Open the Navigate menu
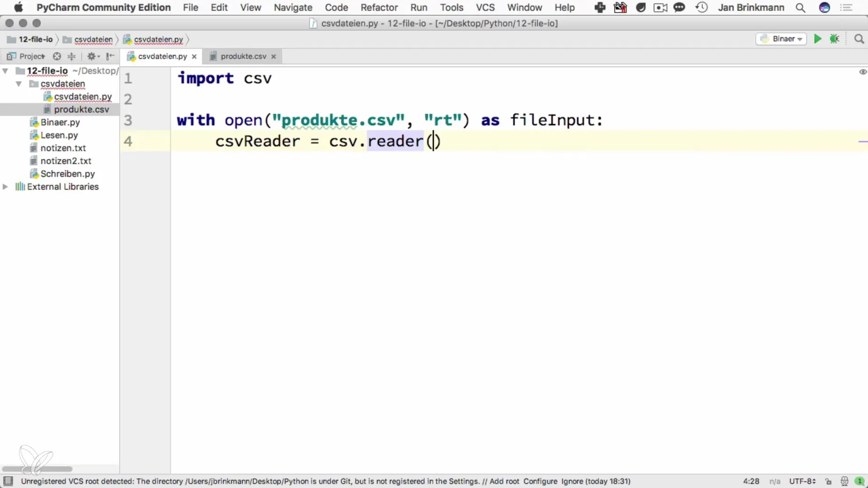868x488 pixels. pos(293,8)
